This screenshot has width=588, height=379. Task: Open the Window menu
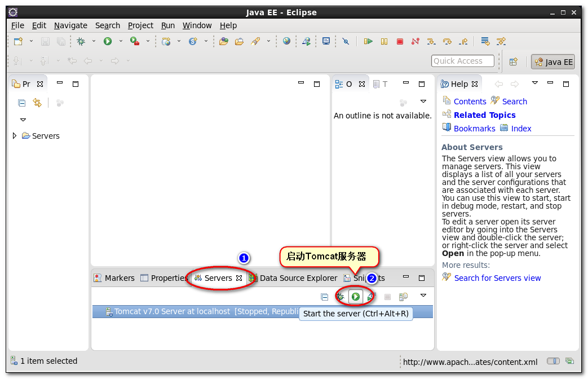(x=197, y=25)
